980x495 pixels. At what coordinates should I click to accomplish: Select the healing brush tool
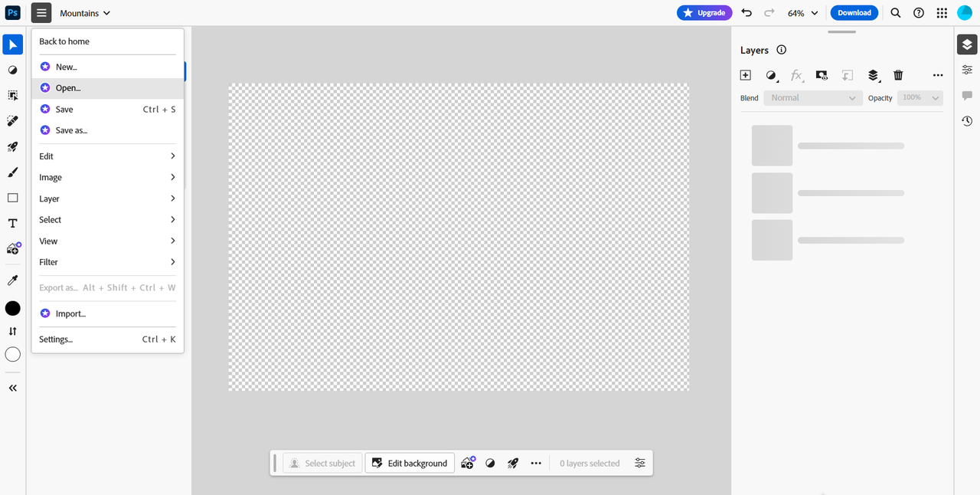(x=12, y=121)
